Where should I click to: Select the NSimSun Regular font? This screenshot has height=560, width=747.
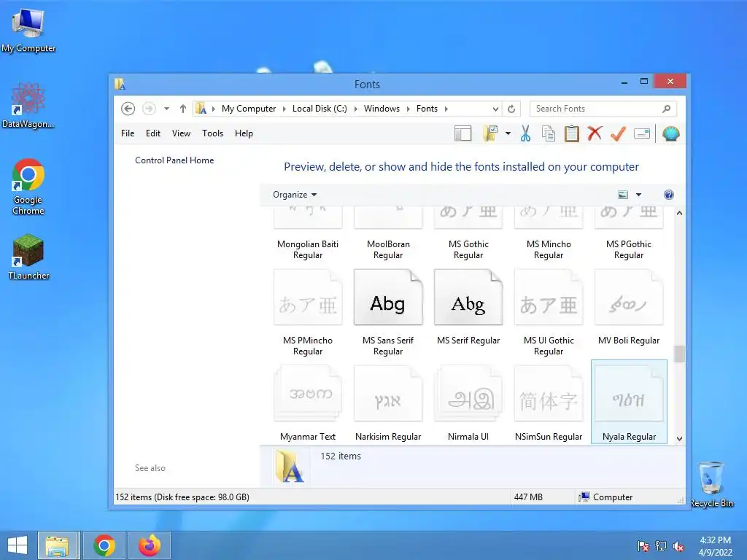click(549, 402)
